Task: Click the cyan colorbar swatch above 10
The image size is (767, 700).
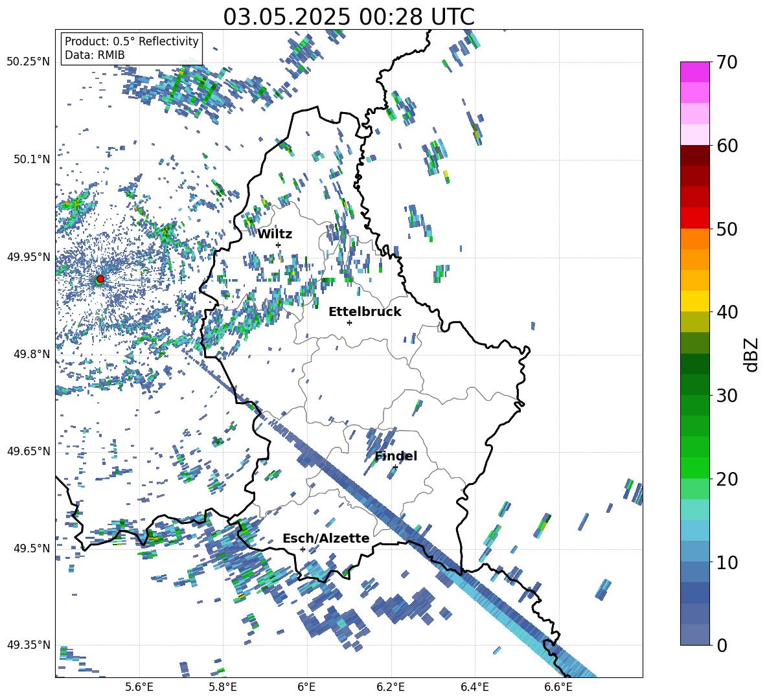Action: [694, 530]
